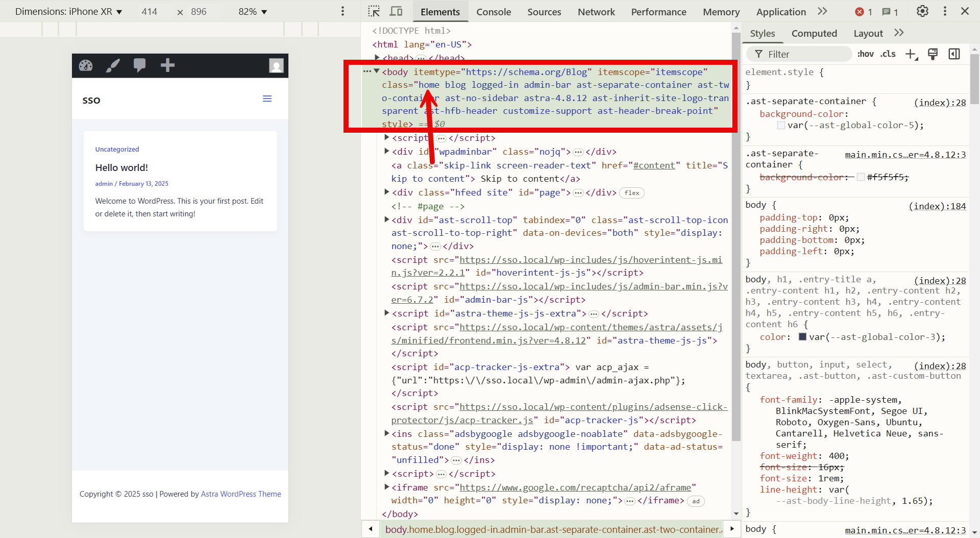Click the add new plus icon in admin bar

[x=167, y=65]
